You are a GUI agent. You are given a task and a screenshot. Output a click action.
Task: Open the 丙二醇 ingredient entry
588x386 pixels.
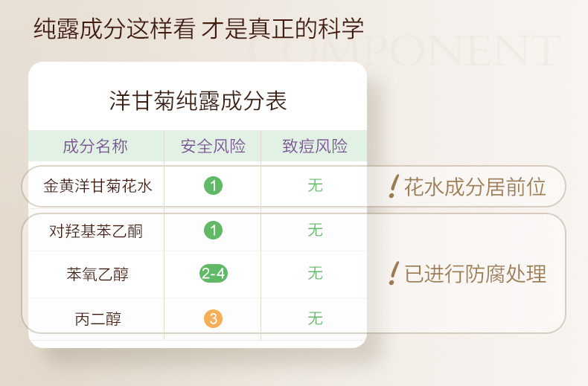point(98,320)
